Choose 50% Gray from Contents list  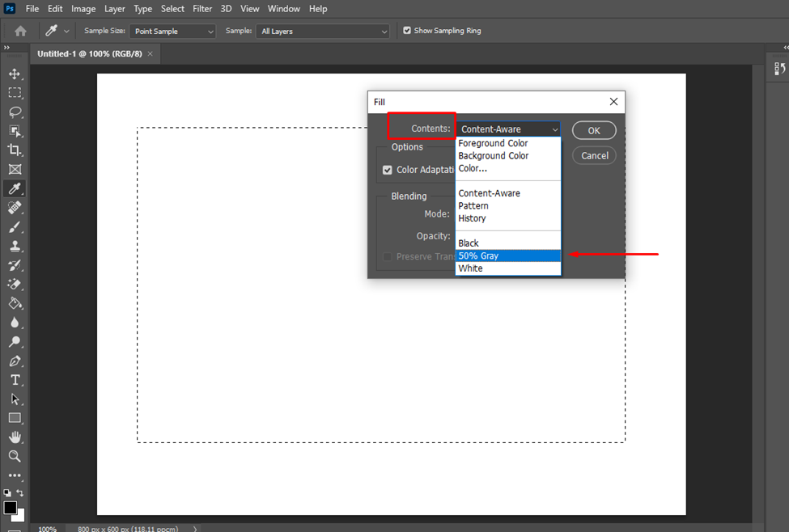pos(508,256)
